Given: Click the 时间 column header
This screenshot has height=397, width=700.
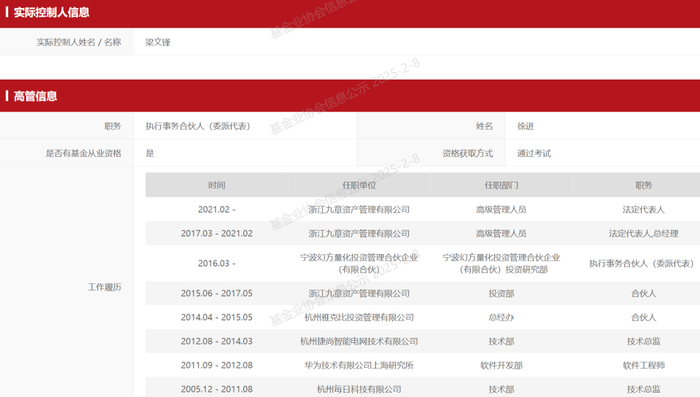Looking at the screenshot, I should 217,185.
